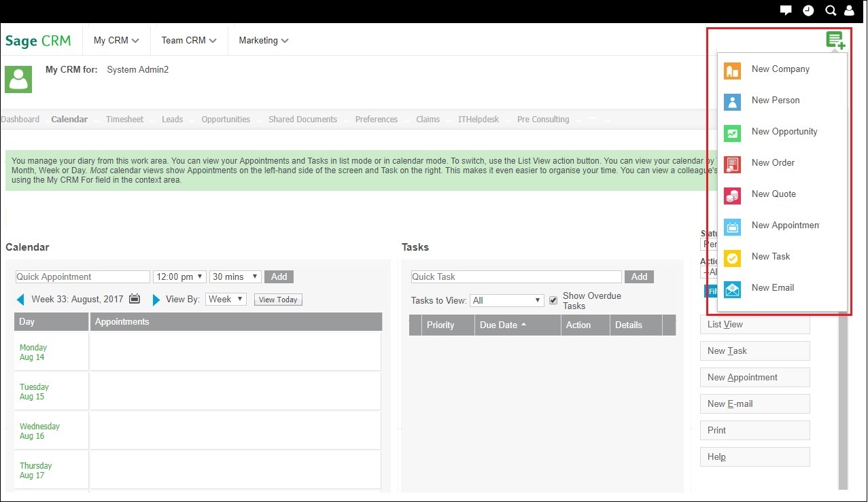Click the Help button
The height and width of the screenshot is (502, 868).
(755, 457)
